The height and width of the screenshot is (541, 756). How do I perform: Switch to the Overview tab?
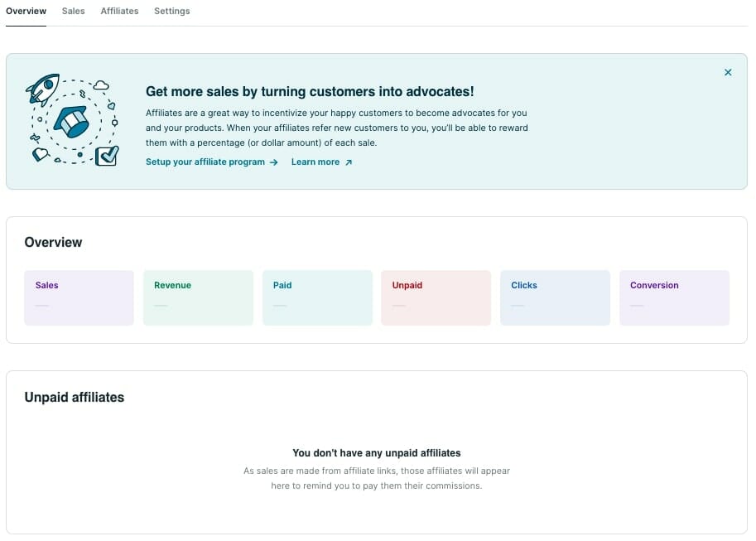coord(26,11)
